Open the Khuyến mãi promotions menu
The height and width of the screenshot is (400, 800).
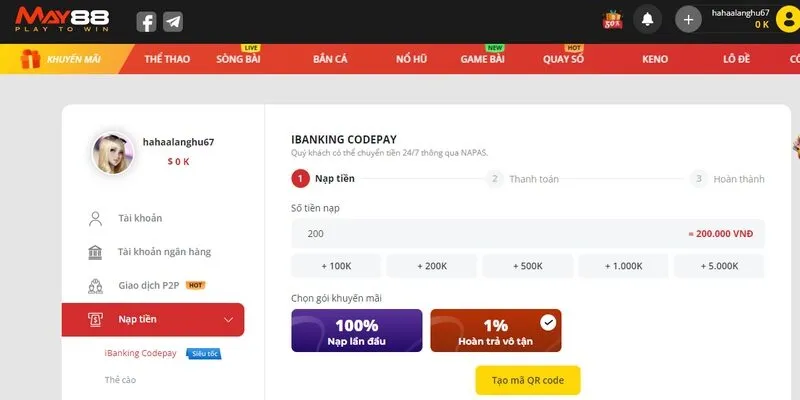(62, 60)
